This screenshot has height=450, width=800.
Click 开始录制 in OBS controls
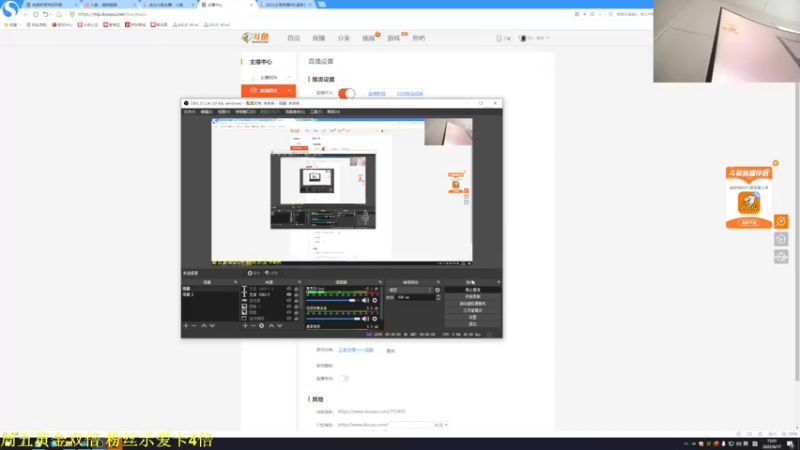point(472,296)
